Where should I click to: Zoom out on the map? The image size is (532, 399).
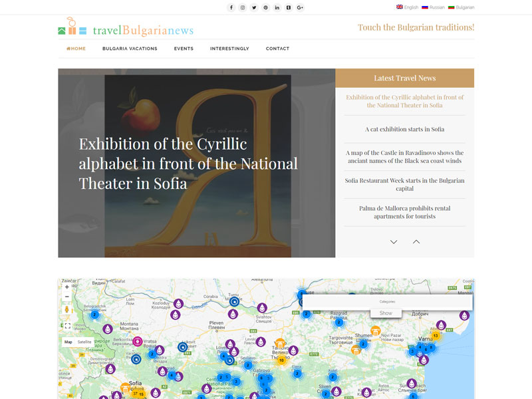67,297
